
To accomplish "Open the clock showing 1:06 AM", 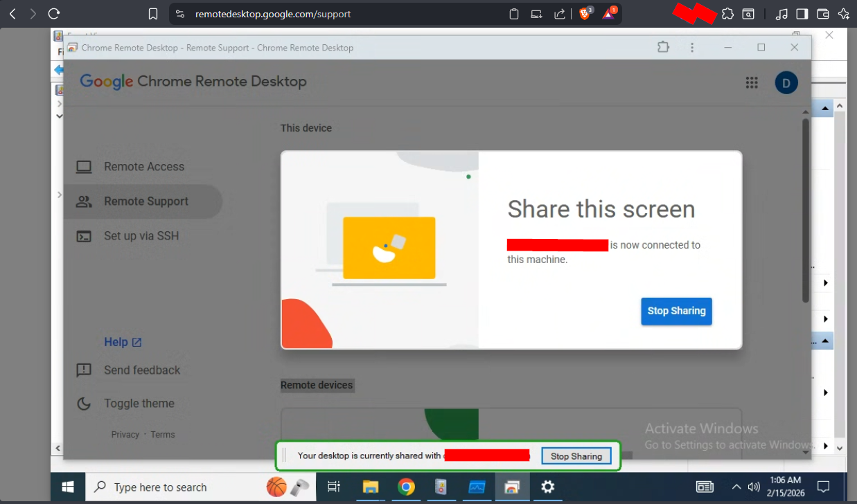I will click(x=785, y=487).
